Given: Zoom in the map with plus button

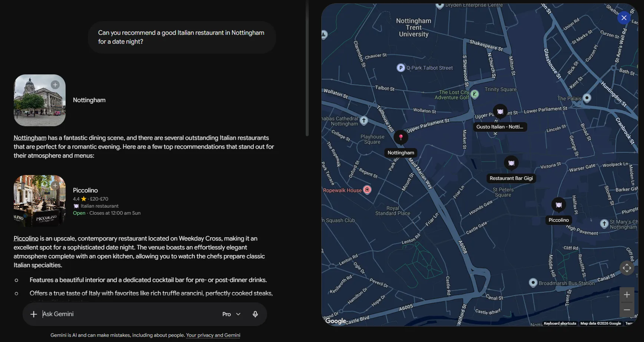Looking at the screenshot, I should coord(627,295).
